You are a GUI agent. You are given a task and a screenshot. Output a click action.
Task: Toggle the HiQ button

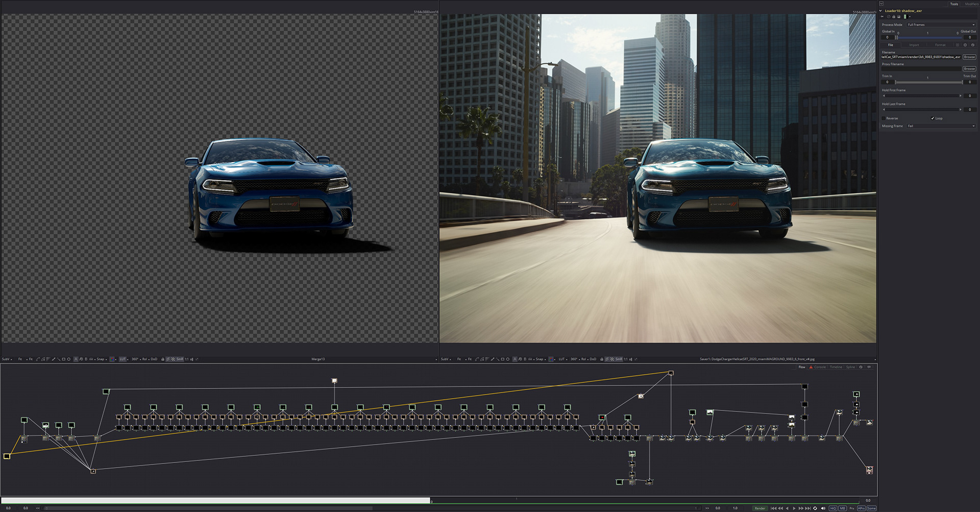833,508
